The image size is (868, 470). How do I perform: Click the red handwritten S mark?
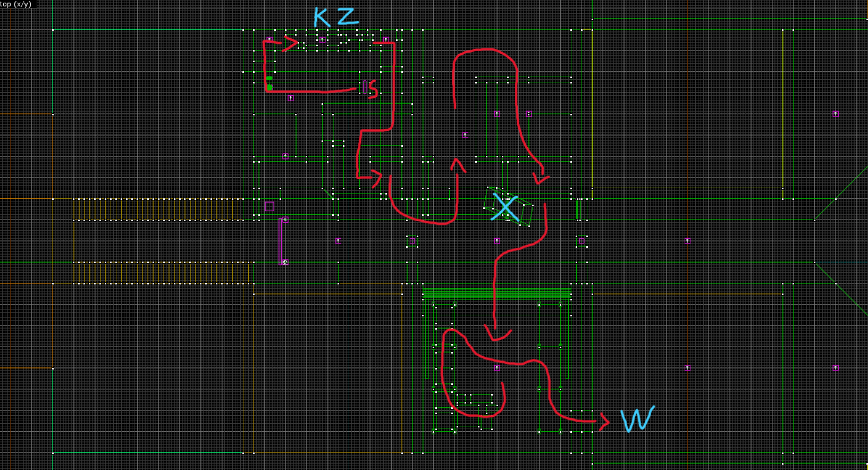373,89
